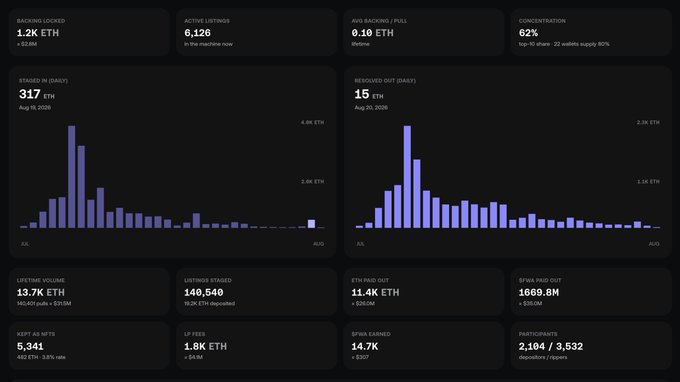Click 'depositors / rippers' subtitle
Image resolution: width=680 pixels, height=382 pixels.
tap(543, 357)
